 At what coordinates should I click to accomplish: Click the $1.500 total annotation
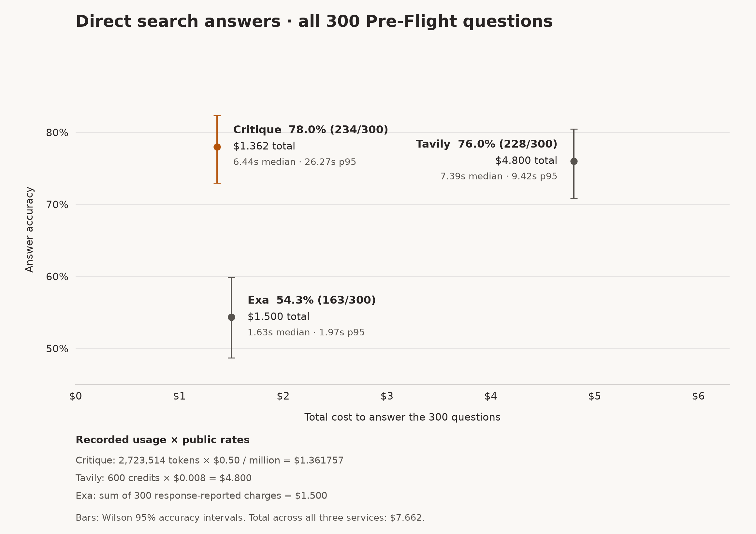tap(279, 316)
